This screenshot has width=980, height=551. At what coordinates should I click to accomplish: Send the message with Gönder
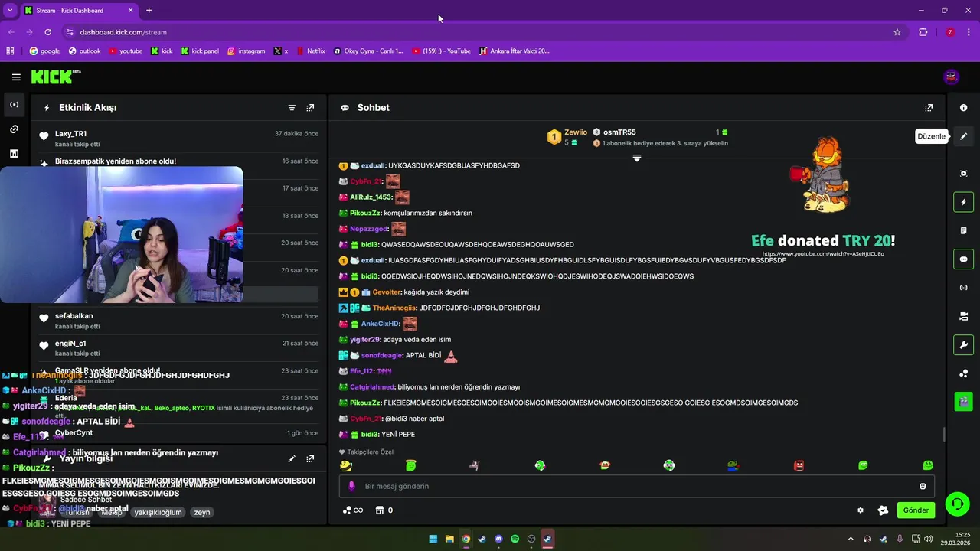[916, 510]
